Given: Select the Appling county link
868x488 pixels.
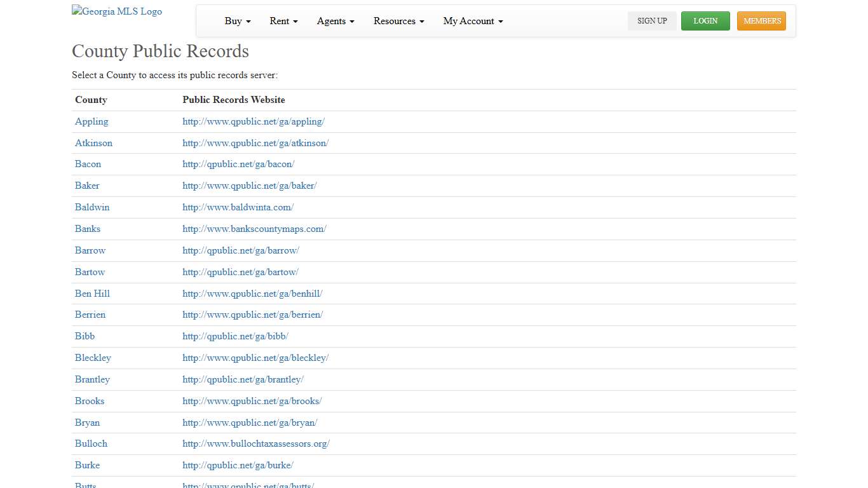Looking at the screenshot, I should point(92,121).
